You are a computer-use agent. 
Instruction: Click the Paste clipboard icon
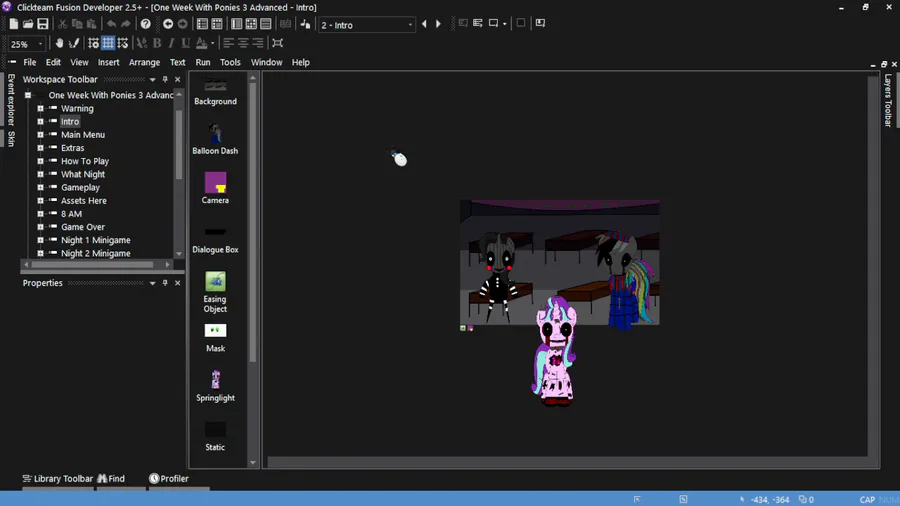point(91,24)
